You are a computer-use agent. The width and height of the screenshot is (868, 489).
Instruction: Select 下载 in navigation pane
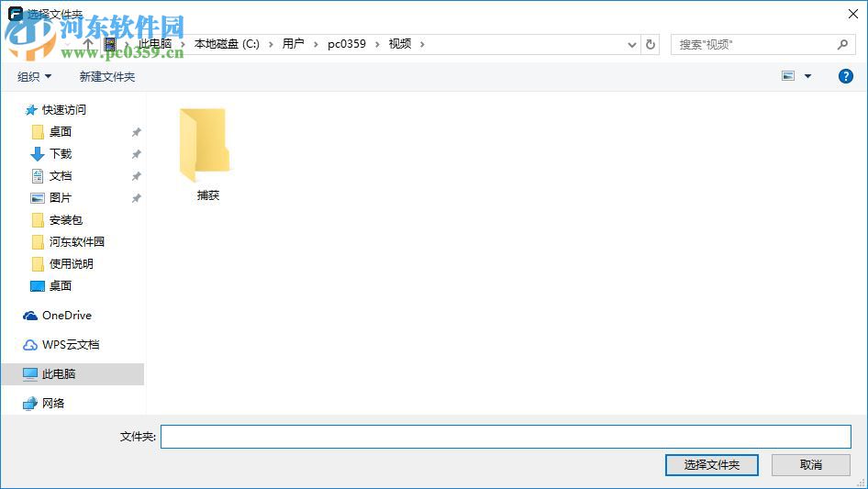[61, 153]
